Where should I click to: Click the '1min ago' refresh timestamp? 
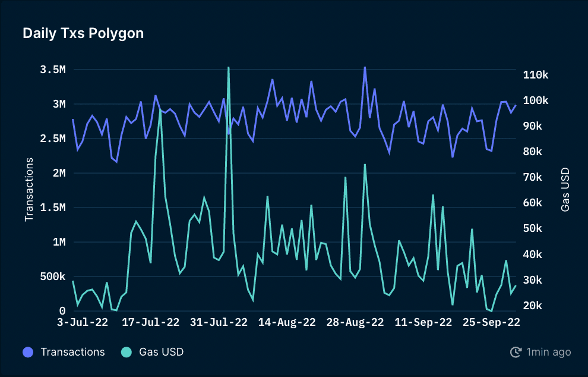click(x=549, y=352)
